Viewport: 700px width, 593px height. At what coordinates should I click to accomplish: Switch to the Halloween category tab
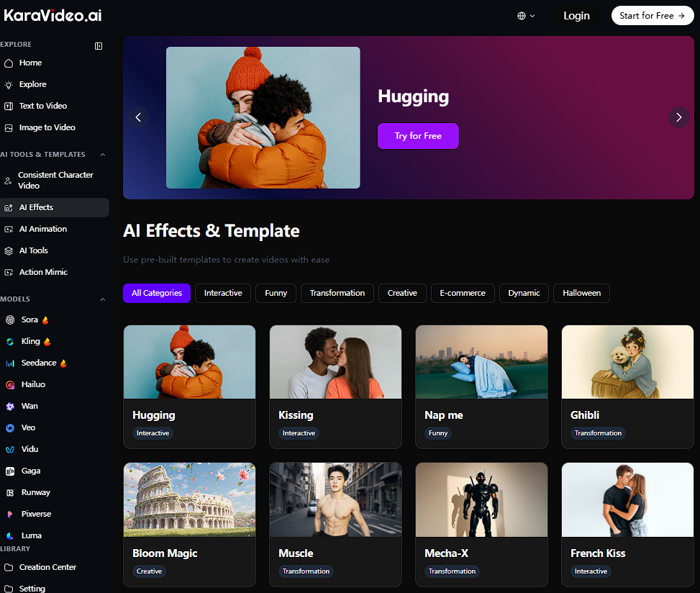coord(581,293)
